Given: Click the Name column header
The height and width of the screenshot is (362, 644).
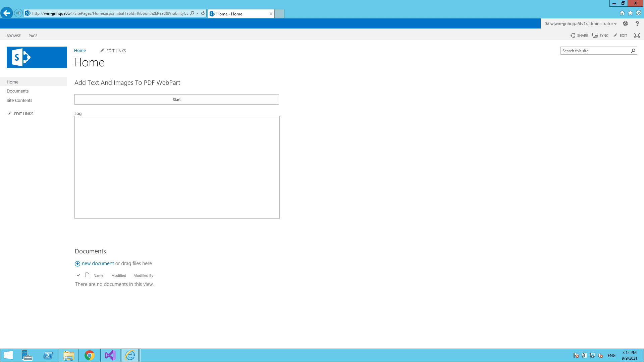Looking at the screenshot, I should pos(98,276).
